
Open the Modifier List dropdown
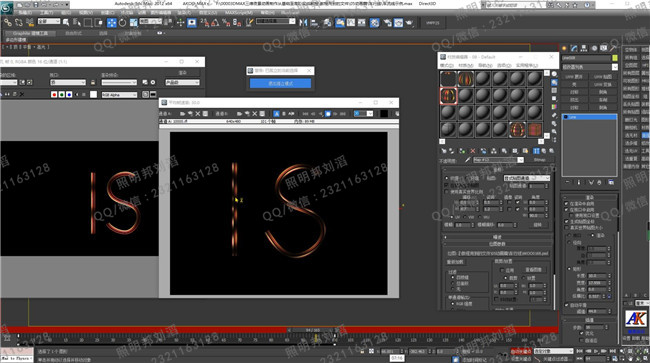(590, 67)
